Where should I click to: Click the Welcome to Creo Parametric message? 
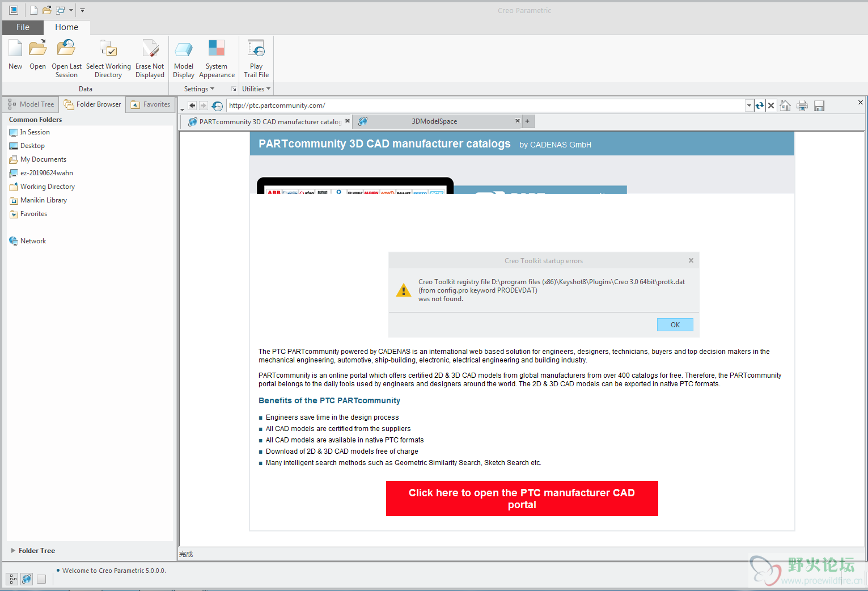tap(114, 571)
